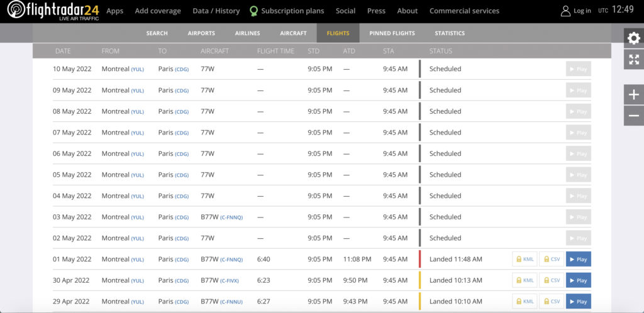Open Data / History menu
Viewport: 644px width, 313px height.
[x=216, y=11]
